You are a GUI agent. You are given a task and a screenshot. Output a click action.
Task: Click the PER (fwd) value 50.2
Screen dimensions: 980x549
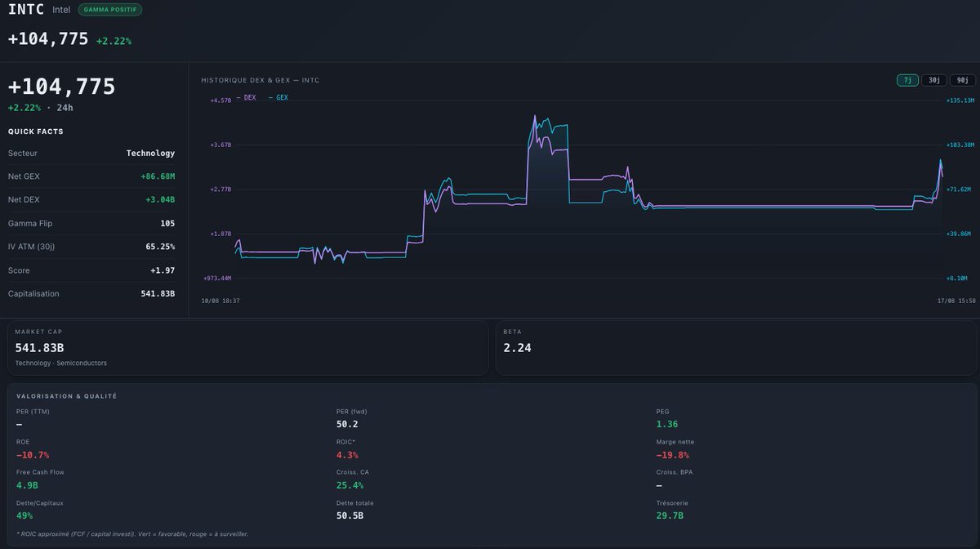point(347,424)
